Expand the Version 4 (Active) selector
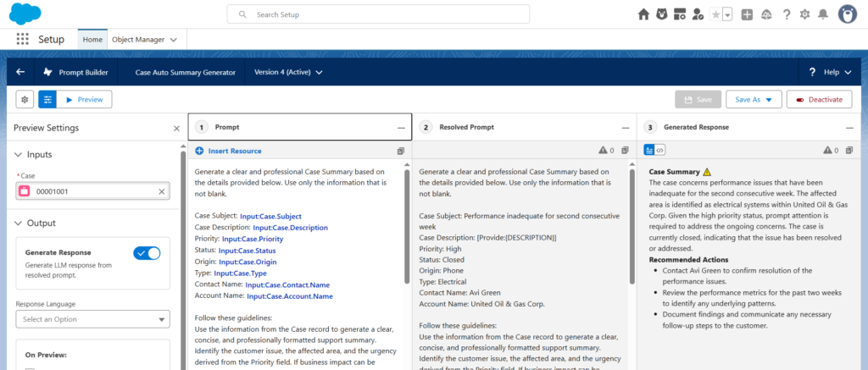The height and width of the screenshot is (370, 868). click(289, 73)
